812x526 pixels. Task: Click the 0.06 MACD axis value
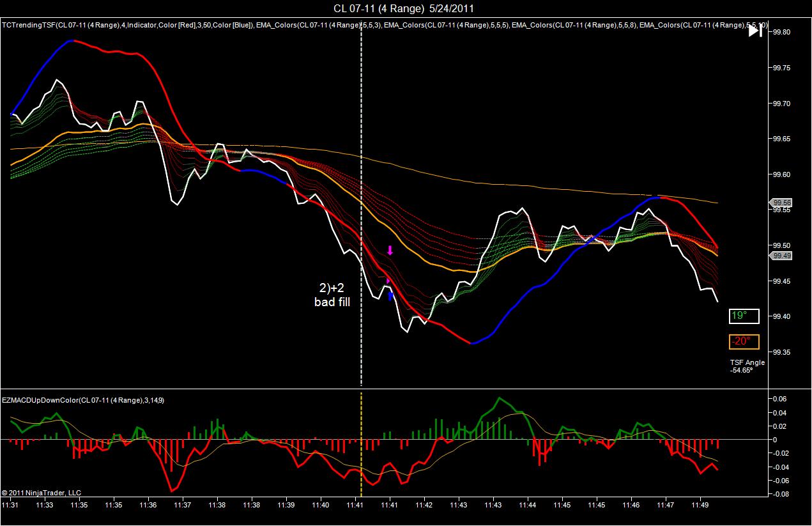tap(780, 399)
